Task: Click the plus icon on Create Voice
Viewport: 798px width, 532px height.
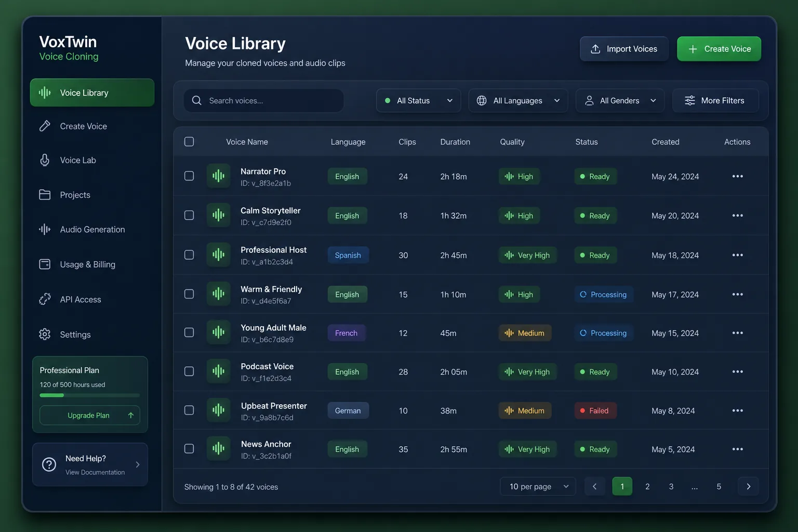Action: point(693,49)
